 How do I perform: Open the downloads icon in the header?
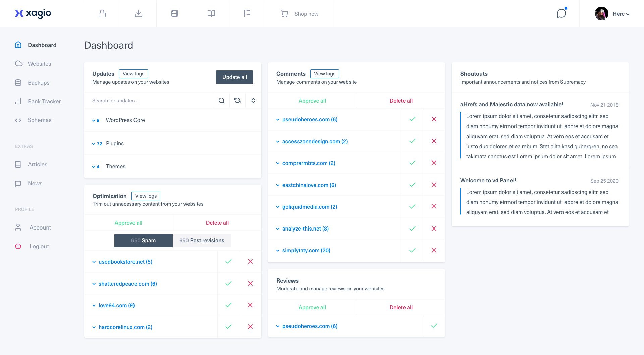coord(138,13)
